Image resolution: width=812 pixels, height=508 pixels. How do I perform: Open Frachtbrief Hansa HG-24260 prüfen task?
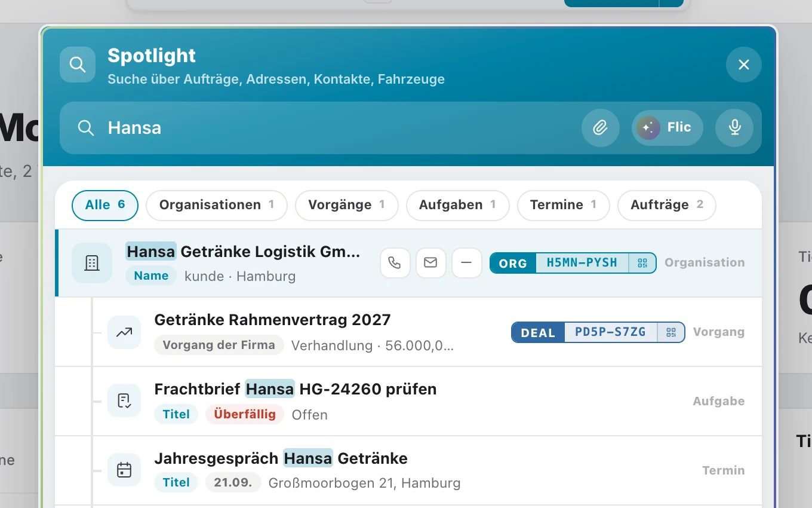[408, 401]
